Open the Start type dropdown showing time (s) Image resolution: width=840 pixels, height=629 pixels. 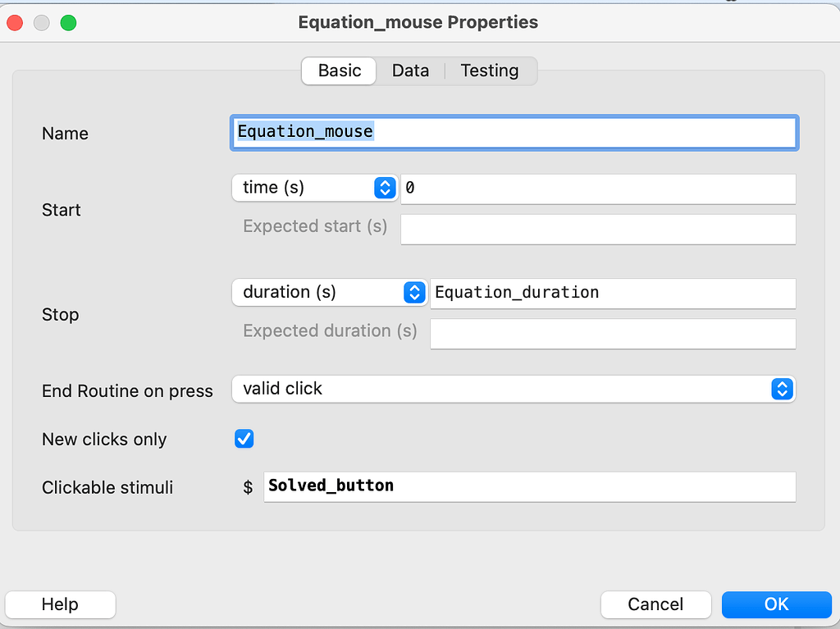click(314, 188)
